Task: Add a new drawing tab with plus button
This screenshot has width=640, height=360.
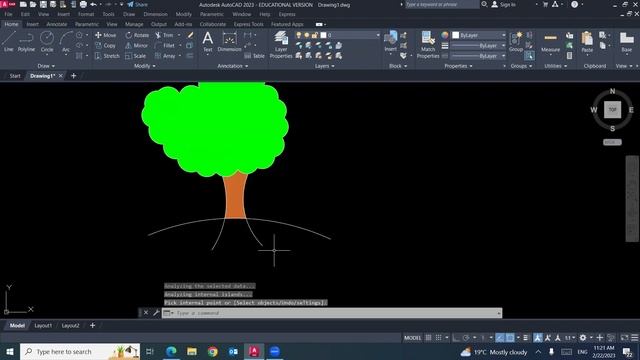Action: coord(73,76)
